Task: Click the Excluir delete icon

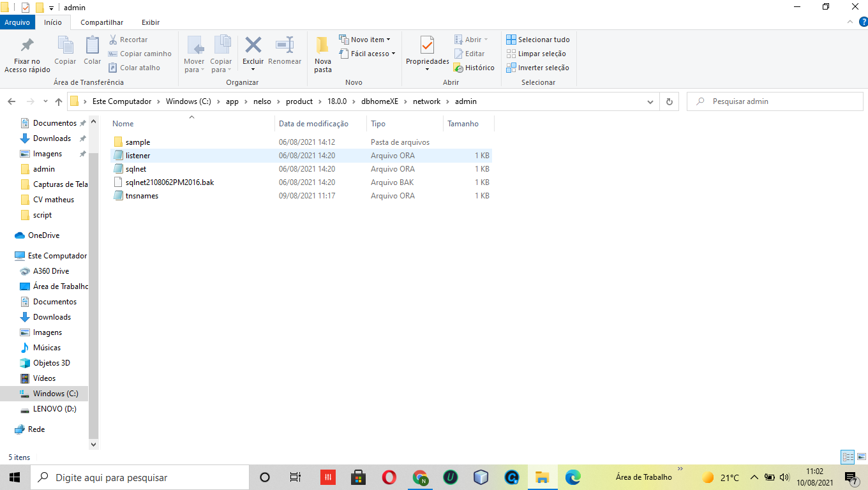Action: [x=253, y=50]
